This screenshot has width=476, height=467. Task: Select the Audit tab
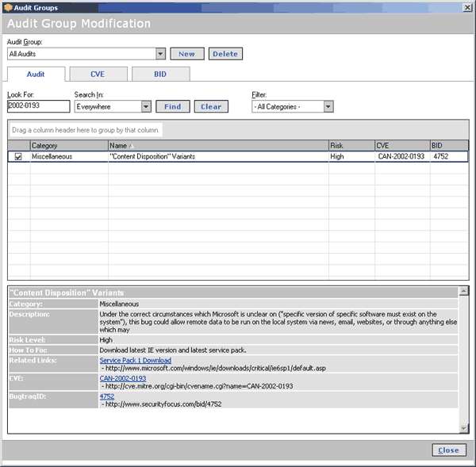click(35, 75)
